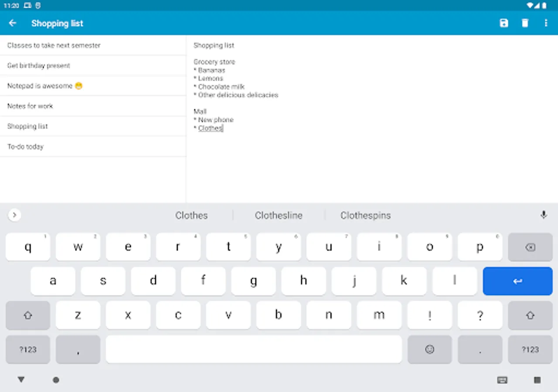Tap the exclamation mark key

430,315
